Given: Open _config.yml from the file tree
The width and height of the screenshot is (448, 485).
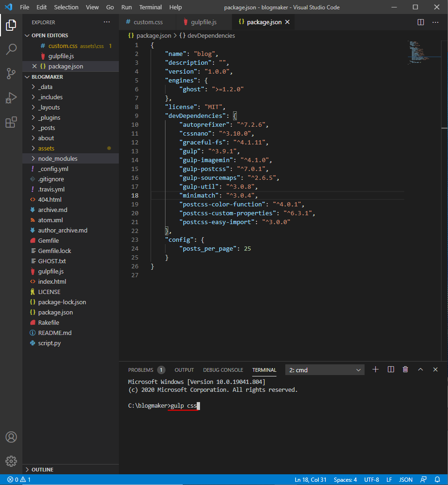Looking at the screenshot, I should pos(70,169).
